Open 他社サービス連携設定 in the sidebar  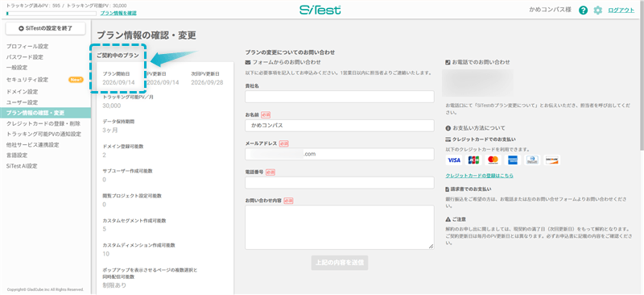[x=32, y=145]
